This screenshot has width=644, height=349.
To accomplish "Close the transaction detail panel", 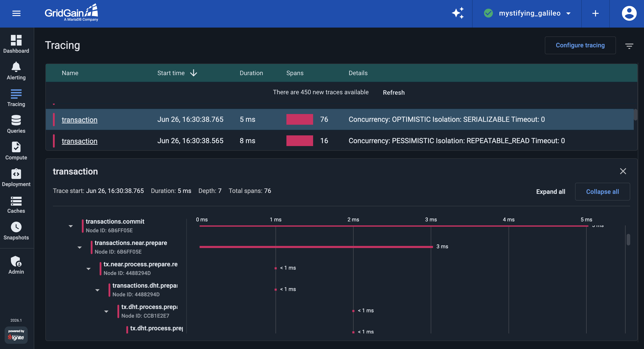I will [x=623, y=171].
